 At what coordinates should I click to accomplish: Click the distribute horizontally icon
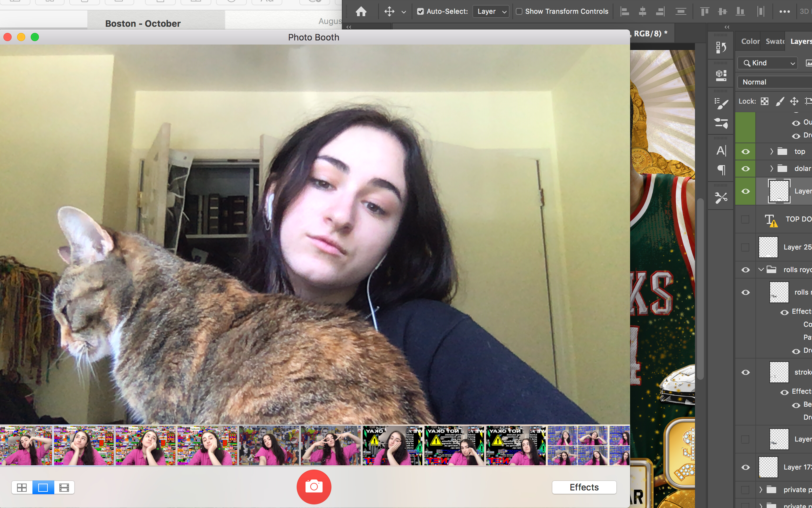[761, 11]
